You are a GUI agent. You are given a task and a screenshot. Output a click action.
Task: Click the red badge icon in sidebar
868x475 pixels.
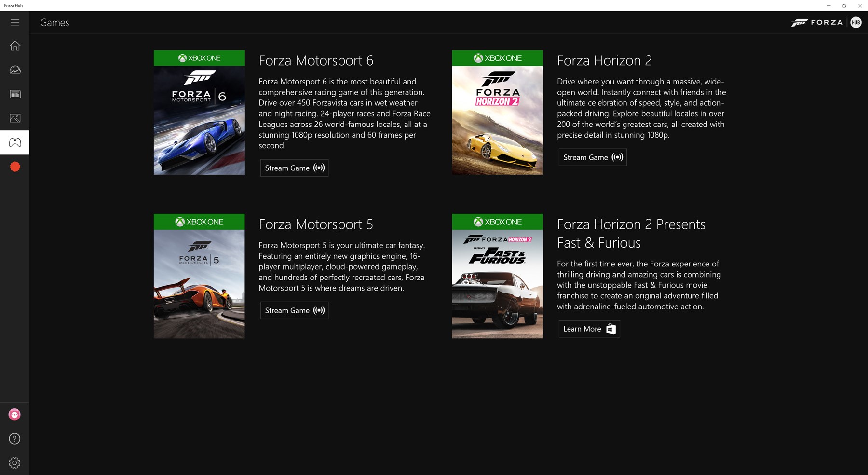15,167
